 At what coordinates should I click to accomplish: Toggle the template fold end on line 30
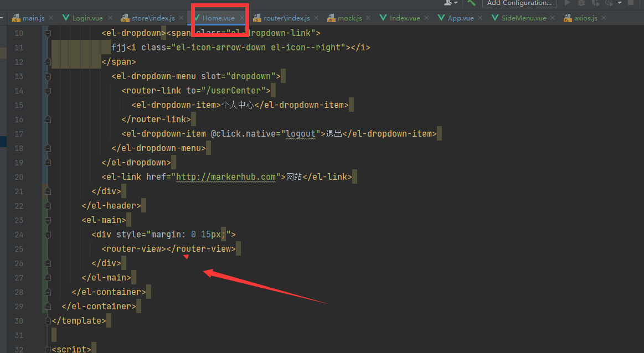48,320
